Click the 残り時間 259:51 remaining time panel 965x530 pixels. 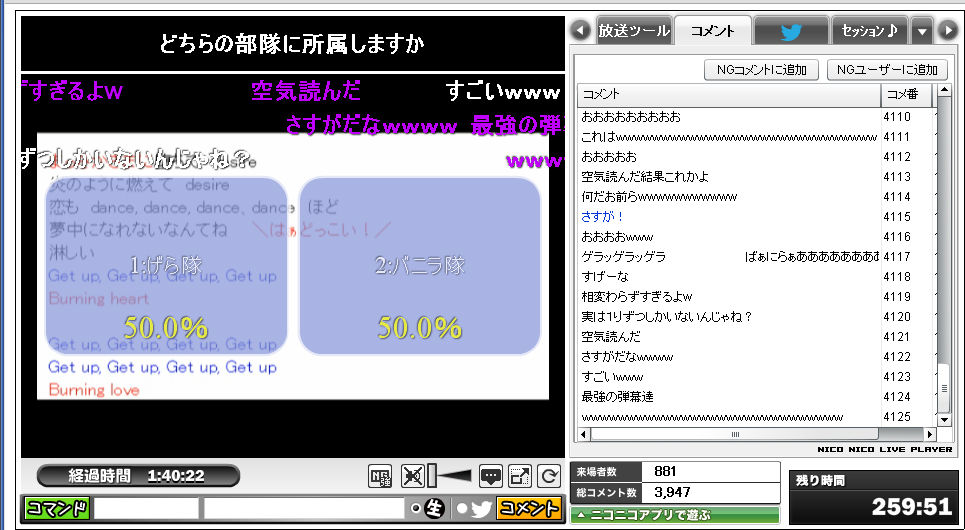873,497
